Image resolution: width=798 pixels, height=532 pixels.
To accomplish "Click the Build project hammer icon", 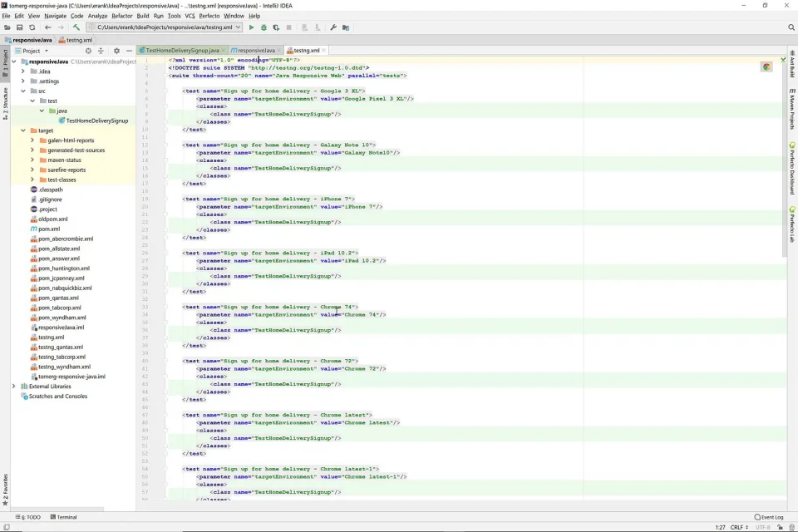I will (x=76, y=27).
